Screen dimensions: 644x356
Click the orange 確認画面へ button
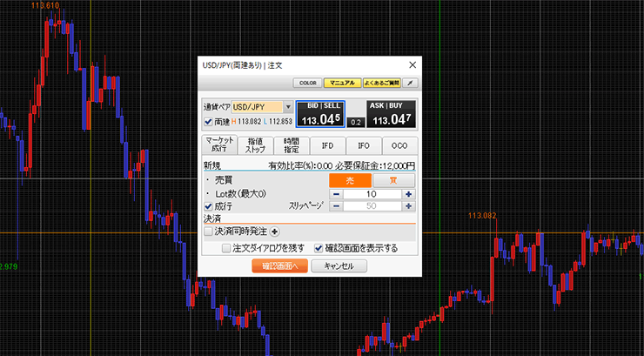point(279,266)
